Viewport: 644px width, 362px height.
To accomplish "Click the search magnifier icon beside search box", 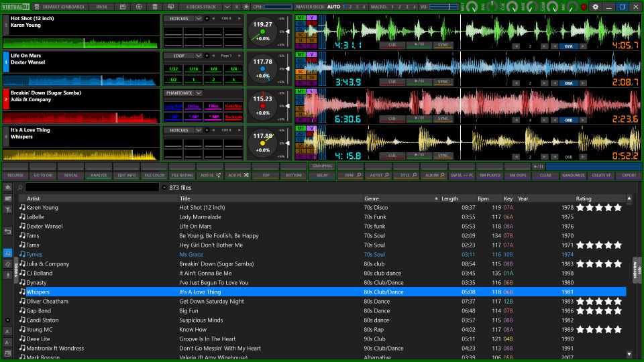I will (x=20, y=188).
